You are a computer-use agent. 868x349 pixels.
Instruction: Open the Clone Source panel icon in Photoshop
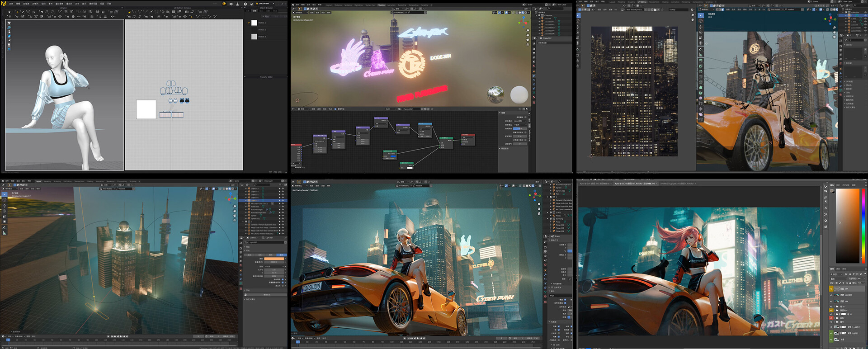(x=826, y=197)
